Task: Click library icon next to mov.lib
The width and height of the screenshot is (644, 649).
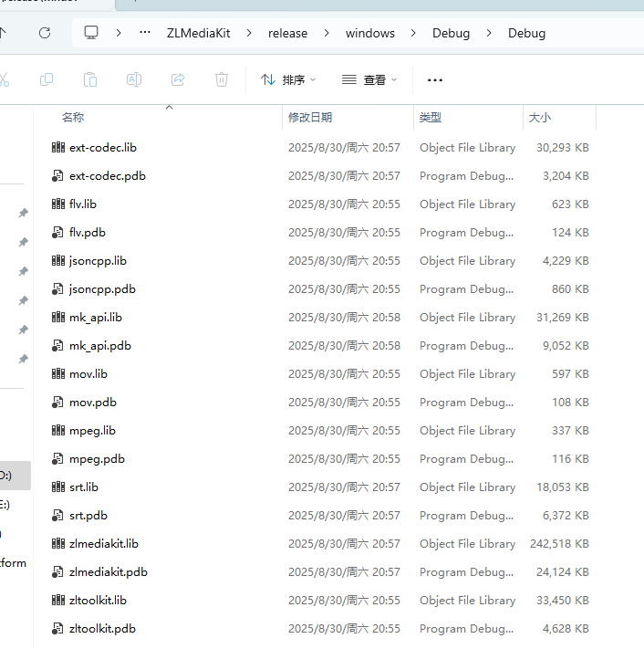Action: [57, 374]
